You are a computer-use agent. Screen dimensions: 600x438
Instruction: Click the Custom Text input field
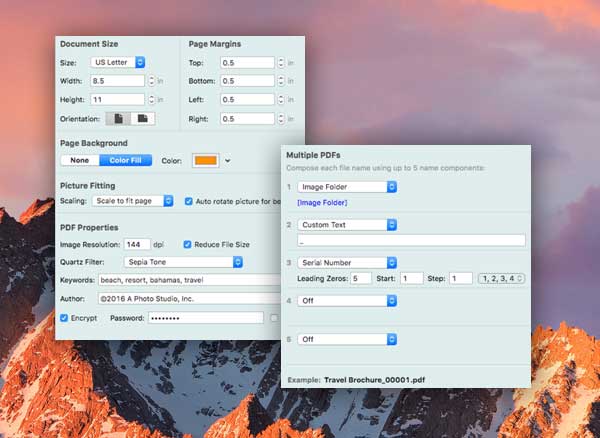pyautogui.click(x=411, y=240)
